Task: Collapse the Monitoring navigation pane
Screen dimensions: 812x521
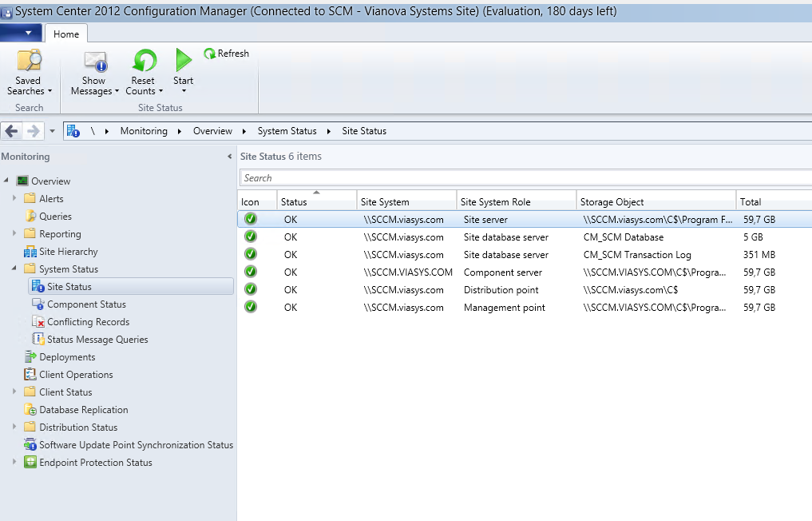Action: pyautogui.click(x=229, y=157)
